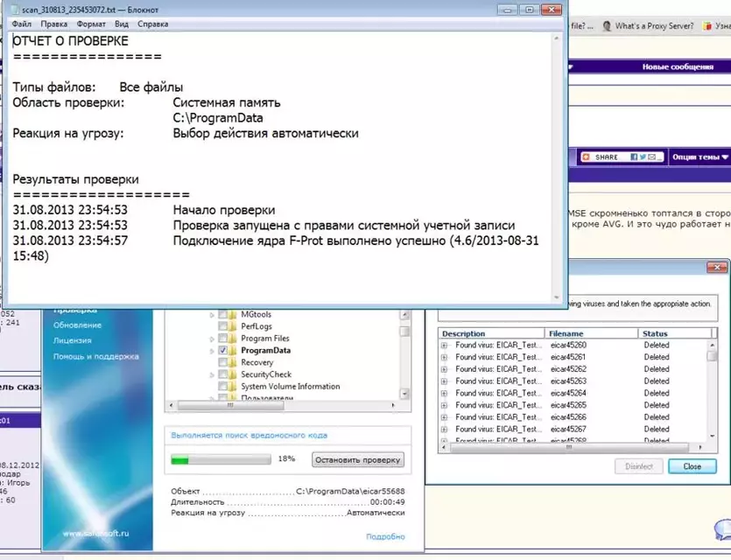Click the ProgramData folder icon

tap(233, 350)
